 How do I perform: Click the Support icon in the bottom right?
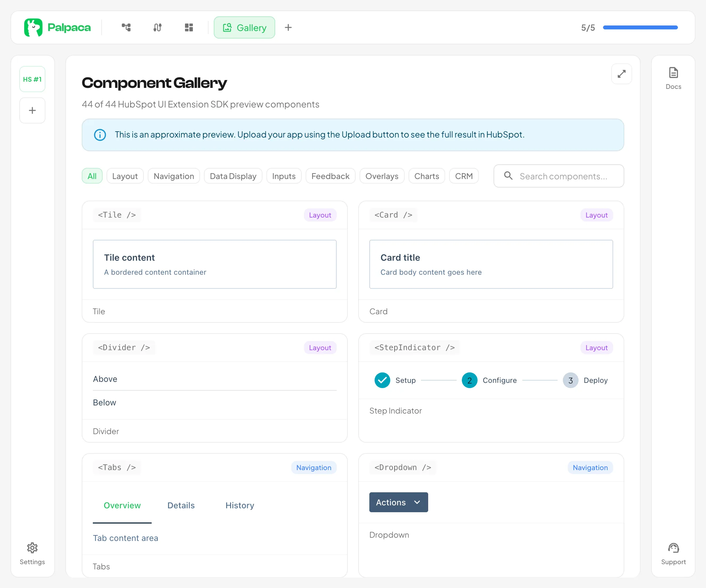pyautogui.click(x=673, y=553)
